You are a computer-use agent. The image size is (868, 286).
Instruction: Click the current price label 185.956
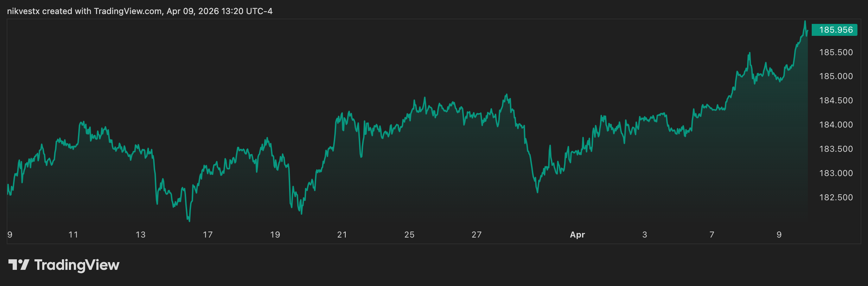834,30
